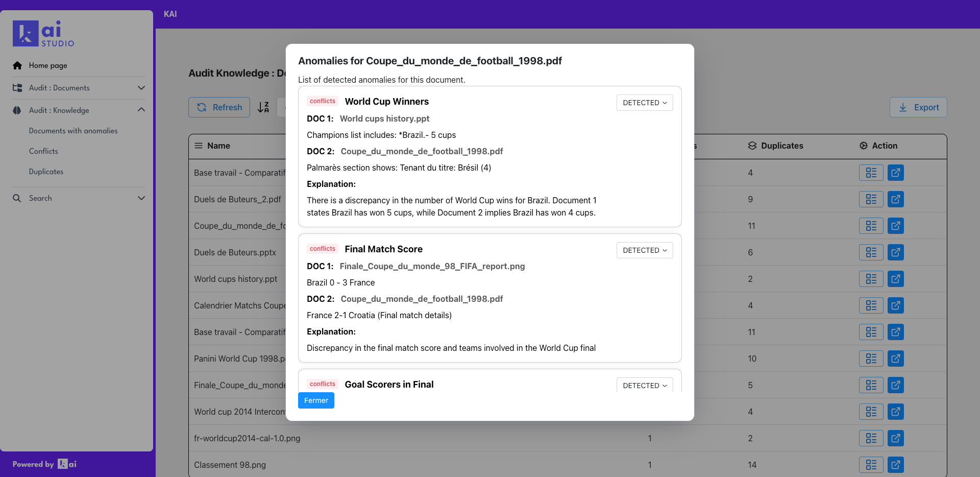This screenshot has height=477, width=980.
Task: Open details list icon for row with 5 duplicates
Action: pos(871,385)
